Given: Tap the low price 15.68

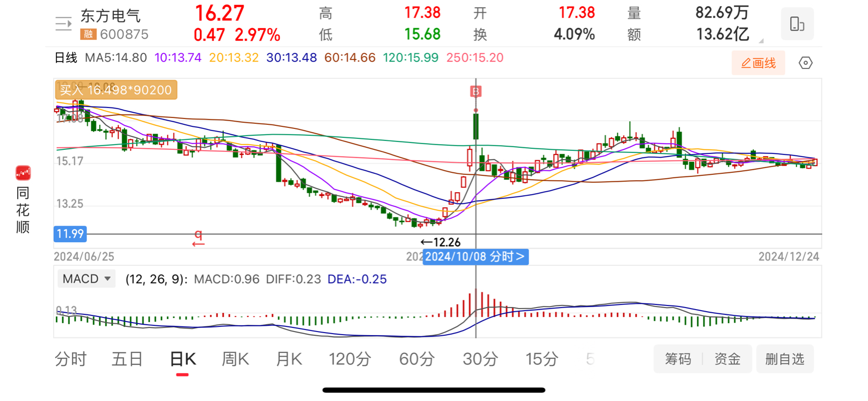Looking at the screenshot, I should coord(422,34).
